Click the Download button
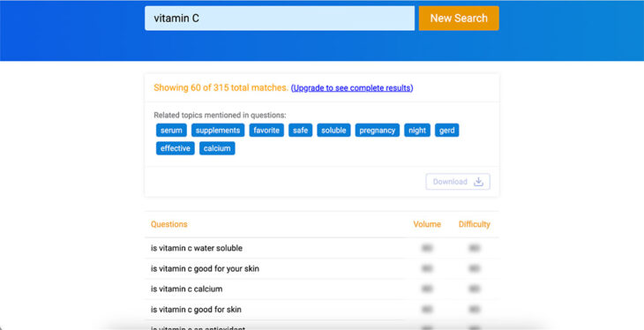 [x=458, y=182]
